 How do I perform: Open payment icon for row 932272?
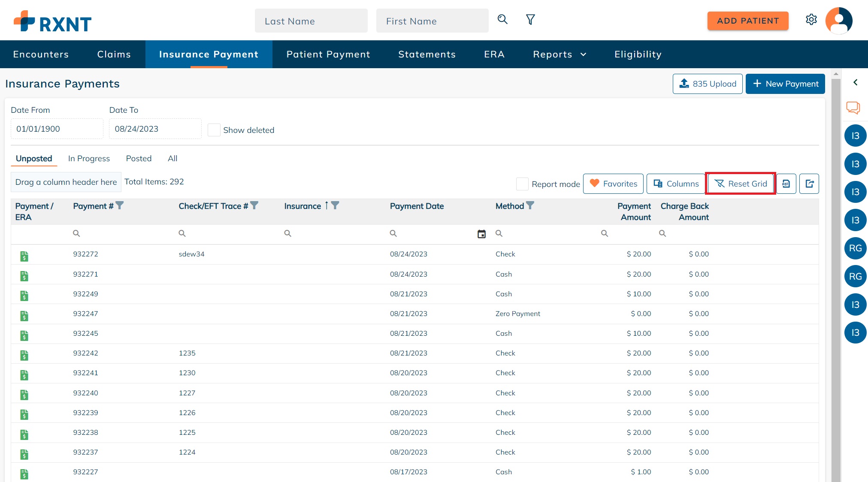(x=24, y=256)
